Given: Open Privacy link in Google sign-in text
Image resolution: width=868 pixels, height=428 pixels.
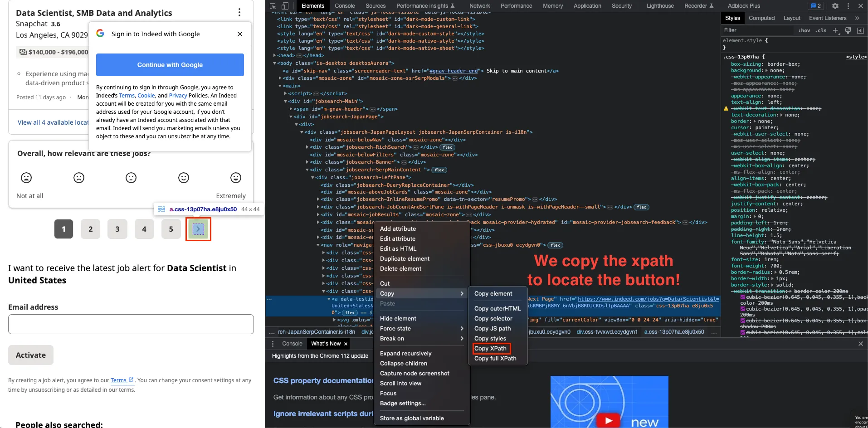Looking at the screenshot, I should click(x=178, y=96).
